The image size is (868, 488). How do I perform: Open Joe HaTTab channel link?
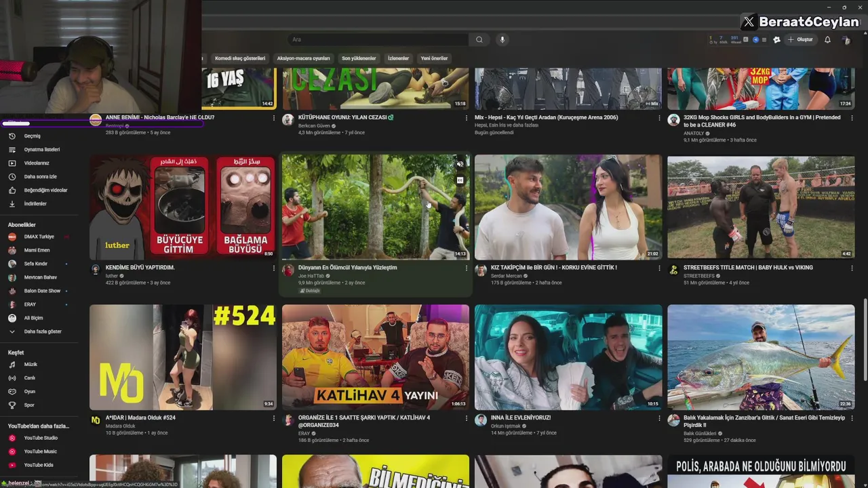coord(311,276)
